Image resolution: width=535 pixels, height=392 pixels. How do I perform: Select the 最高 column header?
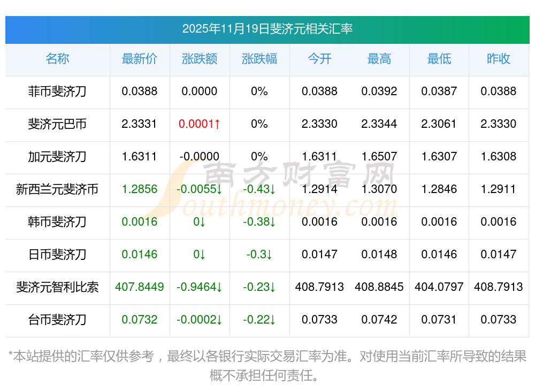(x=379, y=59)
